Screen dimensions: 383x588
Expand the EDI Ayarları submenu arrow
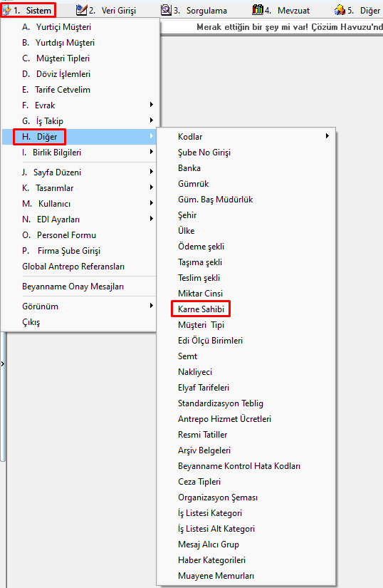pos(151,219)
